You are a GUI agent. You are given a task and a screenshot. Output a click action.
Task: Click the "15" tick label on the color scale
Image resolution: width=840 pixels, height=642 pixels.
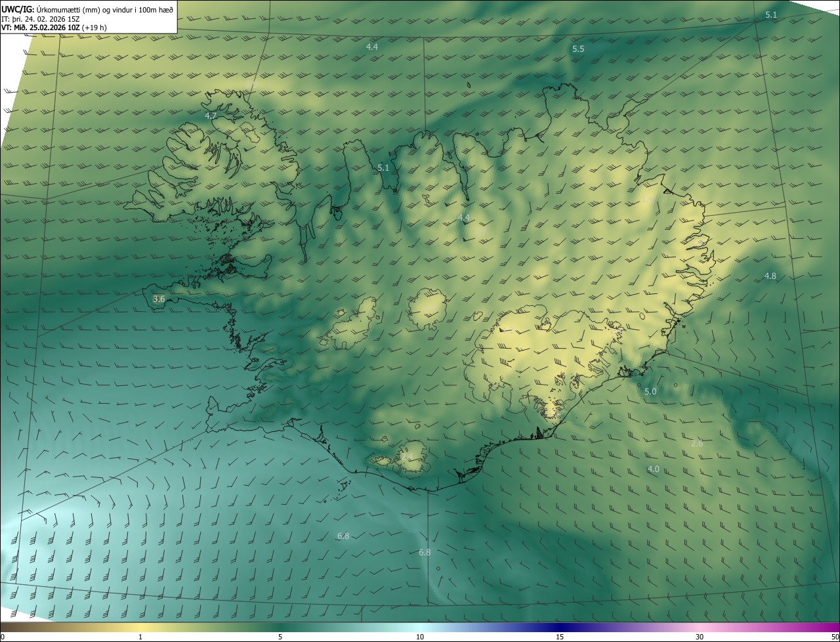click(560, 637)
